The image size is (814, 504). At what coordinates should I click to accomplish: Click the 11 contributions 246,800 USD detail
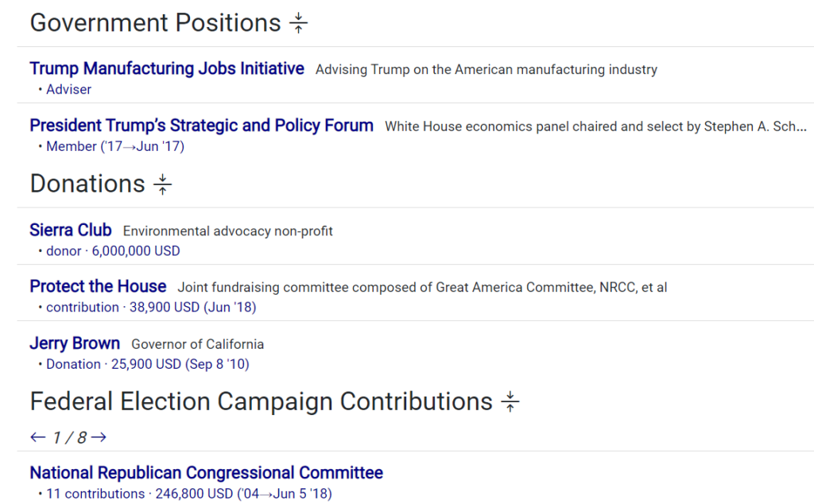tap(188, 494)
